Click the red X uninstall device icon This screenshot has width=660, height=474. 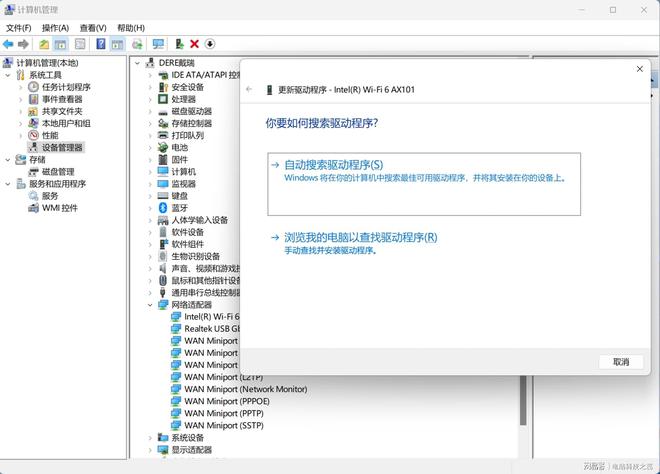pos(194,44)
